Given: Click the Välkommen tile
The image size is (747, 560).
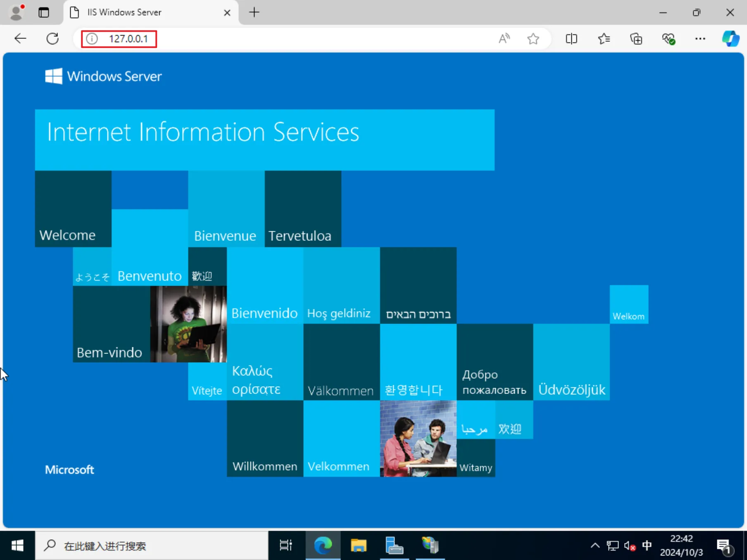Looking at the screenshot, I should [342, 362].
